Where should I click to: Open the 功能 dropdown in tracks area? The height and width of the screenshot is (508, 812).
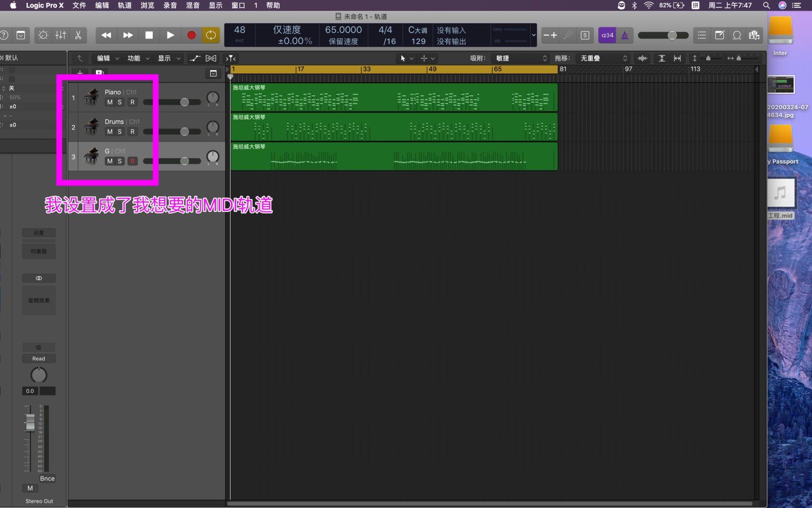(x=138, y=58)
